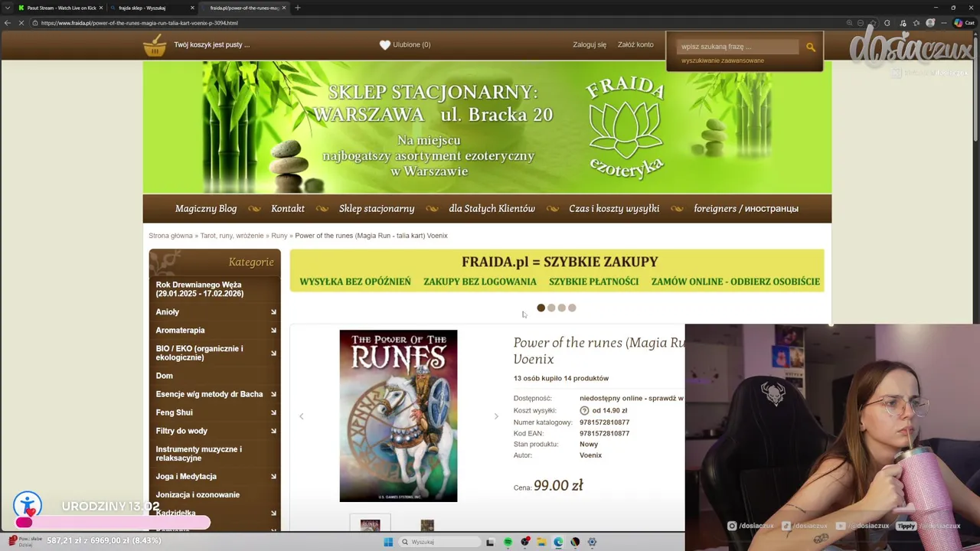Open the Dom category
Image resolution: width=980 pixels, height=551 pixels.
(165, 376)
